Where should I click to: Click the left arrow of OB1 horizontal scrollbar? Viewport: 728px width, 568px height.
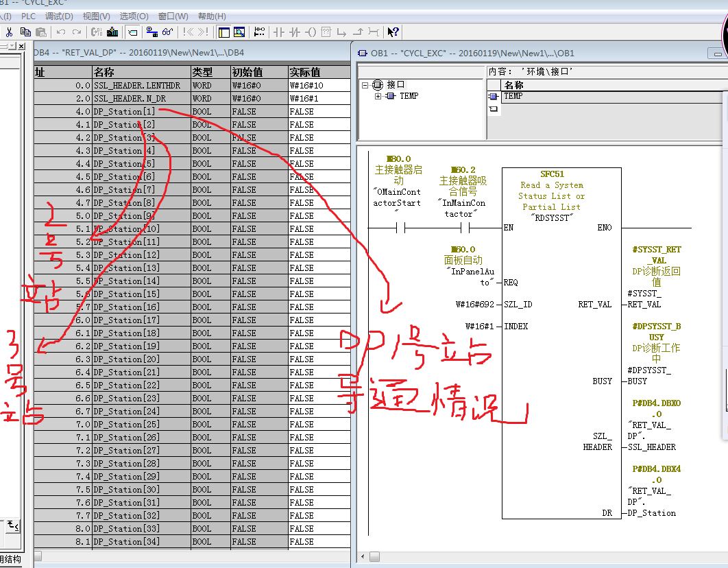363,556
